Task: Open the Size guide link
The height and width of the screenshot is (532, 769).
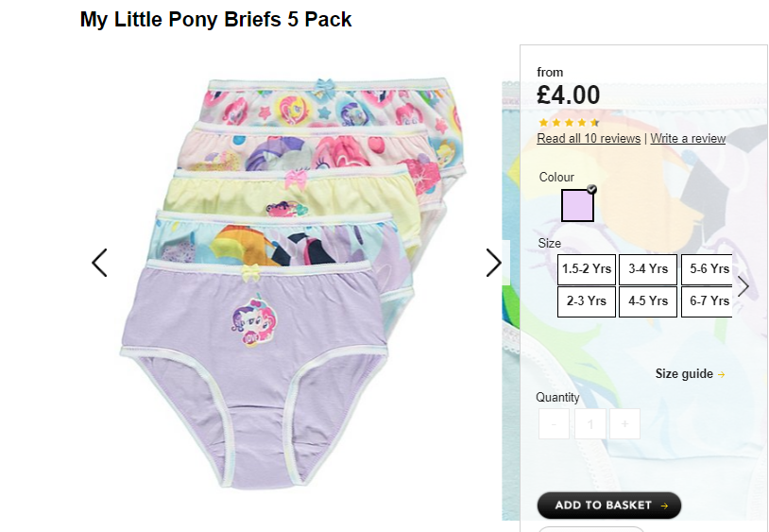Action: (684, 374)
